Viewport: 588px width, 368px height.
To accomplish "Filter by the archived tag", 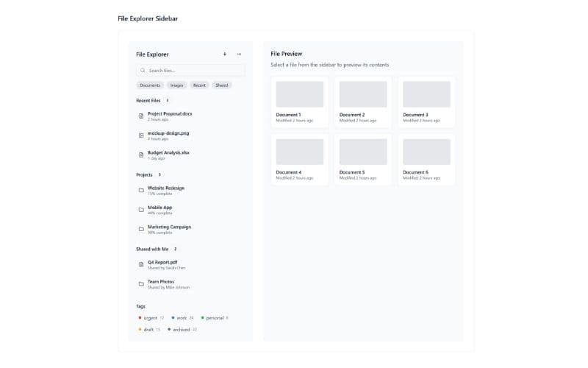I will [x=181, y=330].
